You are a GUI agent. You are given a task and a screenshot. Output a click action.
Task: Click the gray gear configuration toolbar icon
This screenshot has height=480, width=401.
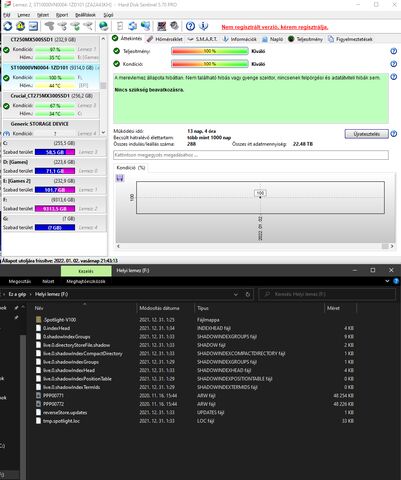click(174, 26)
